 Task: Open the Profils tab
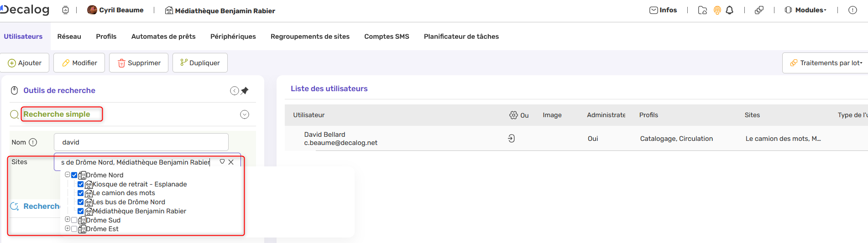(x=106, y=36)
